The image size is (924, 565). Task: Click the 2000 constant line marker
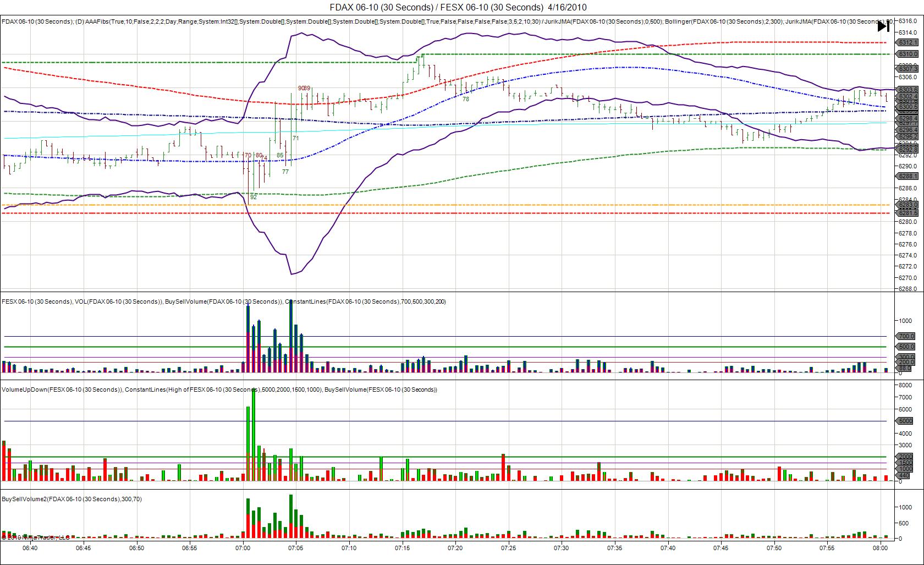point(905,457)
